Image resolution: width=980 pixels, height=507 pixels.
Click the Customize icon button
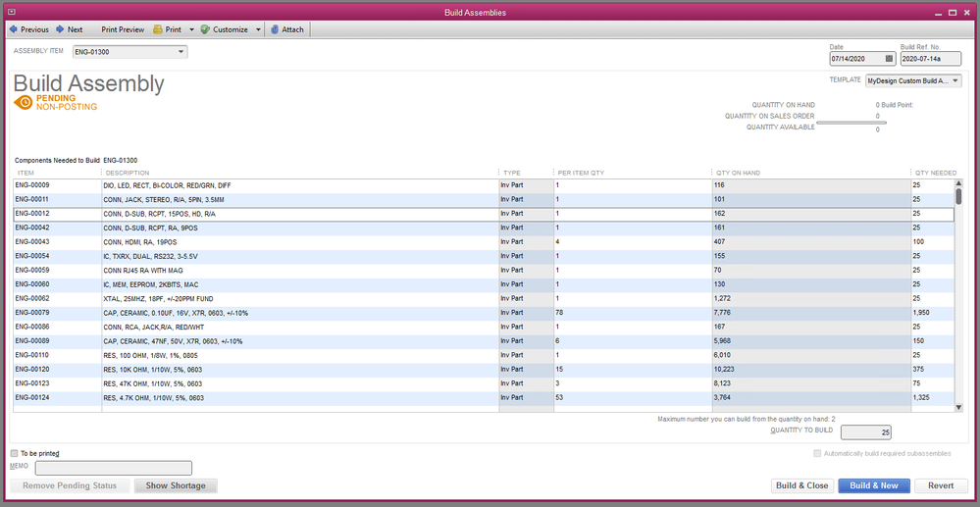pyautogui.click(x=205, y=29)
